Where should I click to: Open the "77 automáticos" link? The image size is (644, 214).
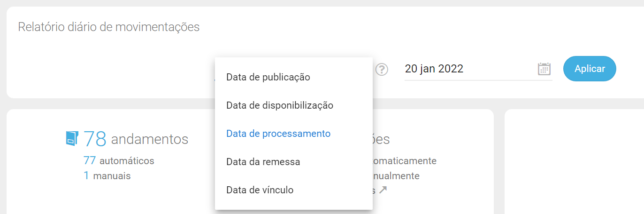(119, 161)
